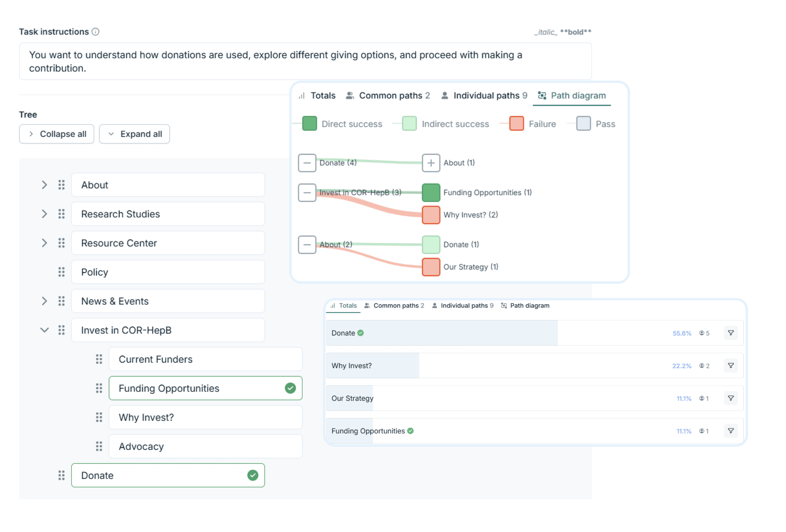Click the Direct success green legend swatch

pyautogui.click(x=309, y=124)
